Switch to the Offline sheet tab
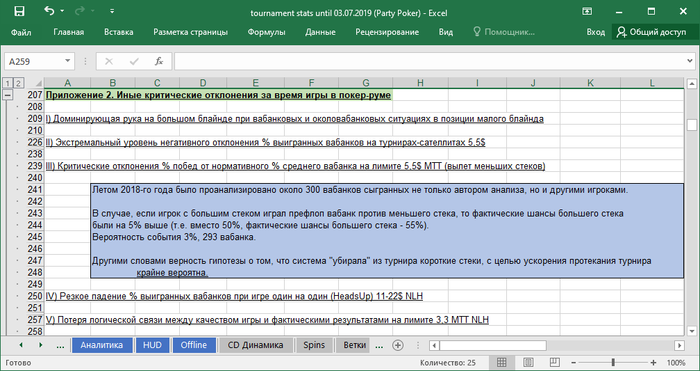 (194, 345)
